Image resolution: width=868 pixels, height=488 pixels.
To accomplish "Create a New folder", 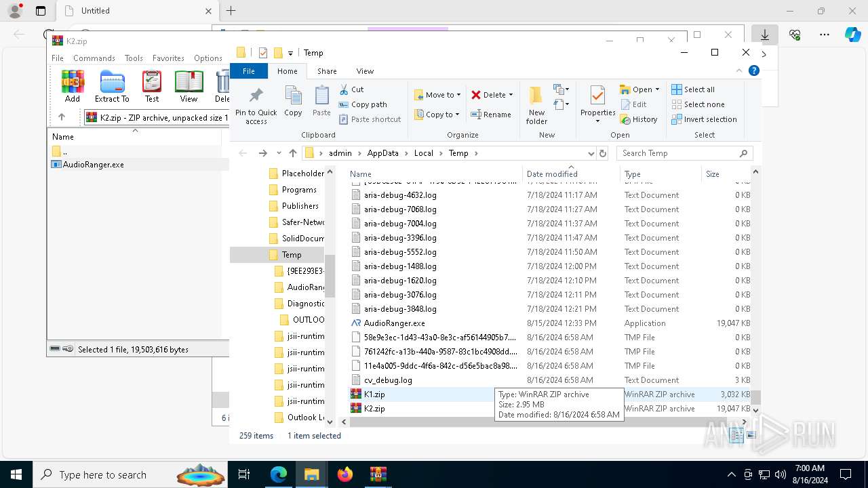I will tap(536, 106).
